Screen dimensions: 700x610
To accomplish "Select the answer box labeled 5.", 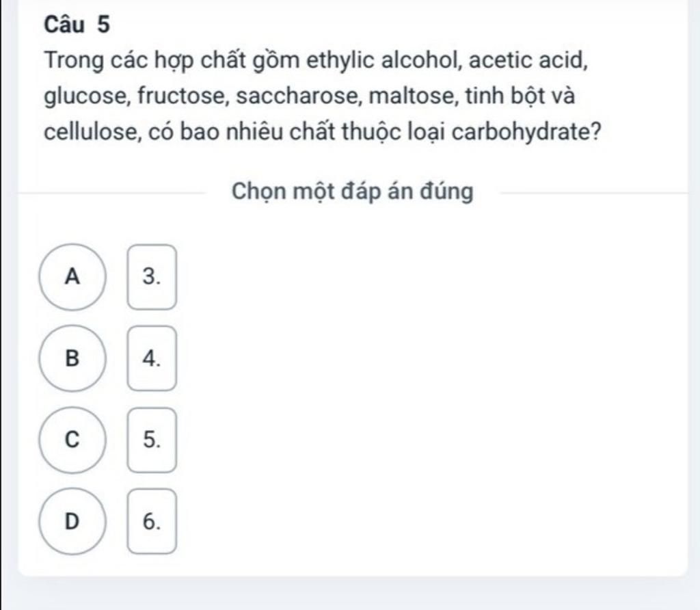I will 152,440.
